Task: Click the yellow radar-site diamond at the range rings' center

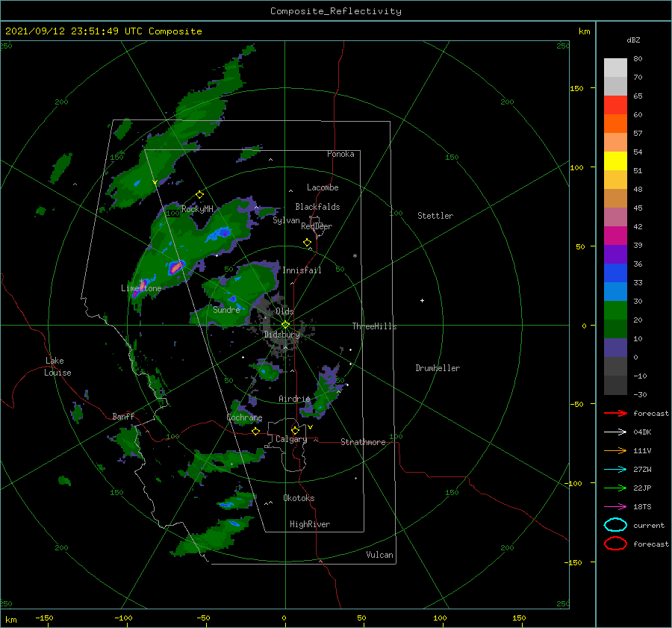Action: coord(285,325)
